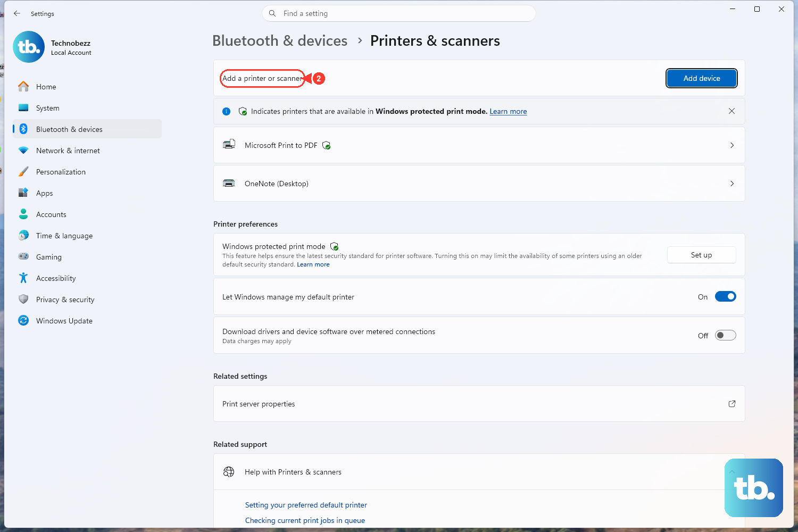Image resolution: width=798 pixels, height=532 pixels.
Task: Open Learn more under Windows protected print mode
Action: click(x=313, y=264)
